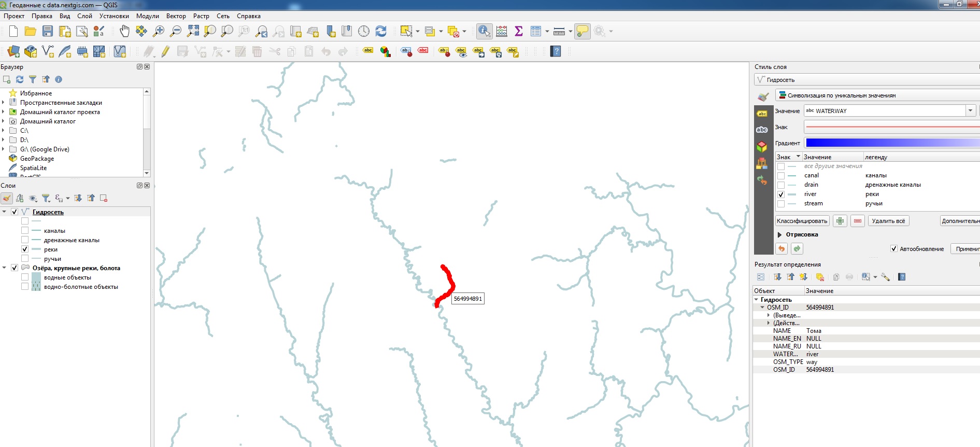
Task: Open the field calculator abacus icon
Action: [502, 32]
